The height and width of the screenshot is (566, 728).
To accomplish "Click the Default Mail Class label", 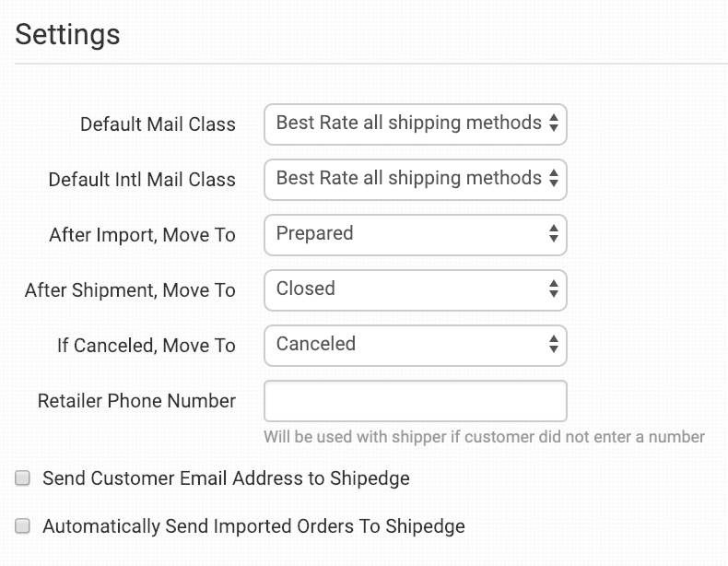I will (x=158, y=124).
